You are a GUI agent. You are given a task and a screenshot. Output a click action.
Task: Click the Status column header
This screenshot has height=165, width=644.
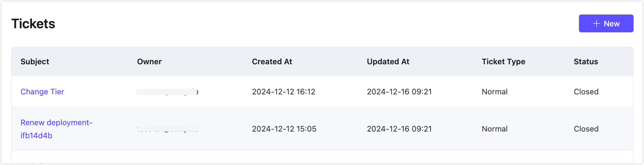tap(586, 62)
